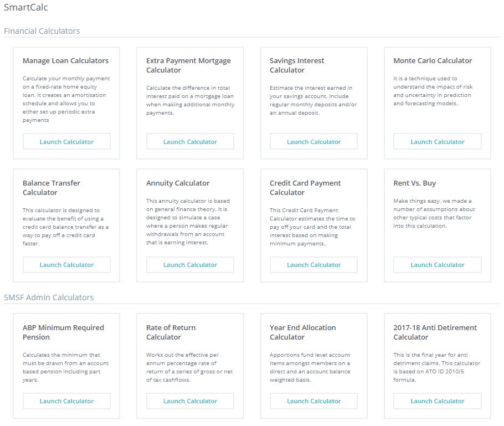Screen dimensions: 504x426
Task: Click the Rent Vs. Buy card title
Action: [415, 183]
